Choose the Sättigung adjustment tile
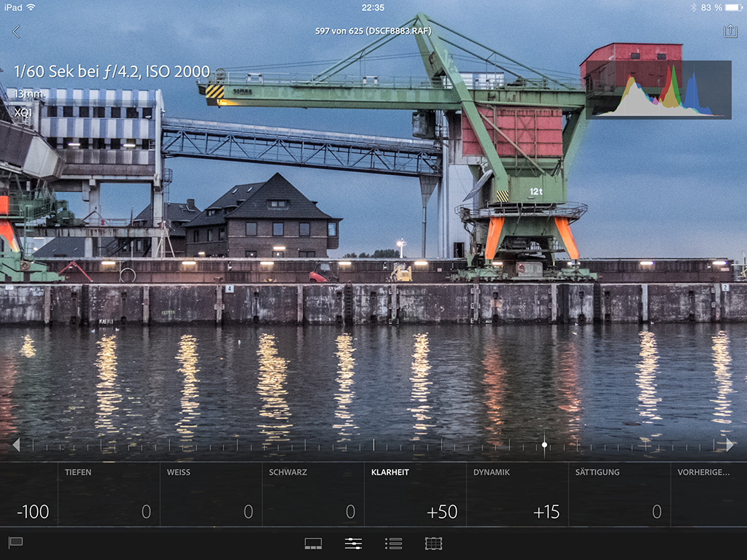Screen dimensions: 747x560 pos(619,494)
